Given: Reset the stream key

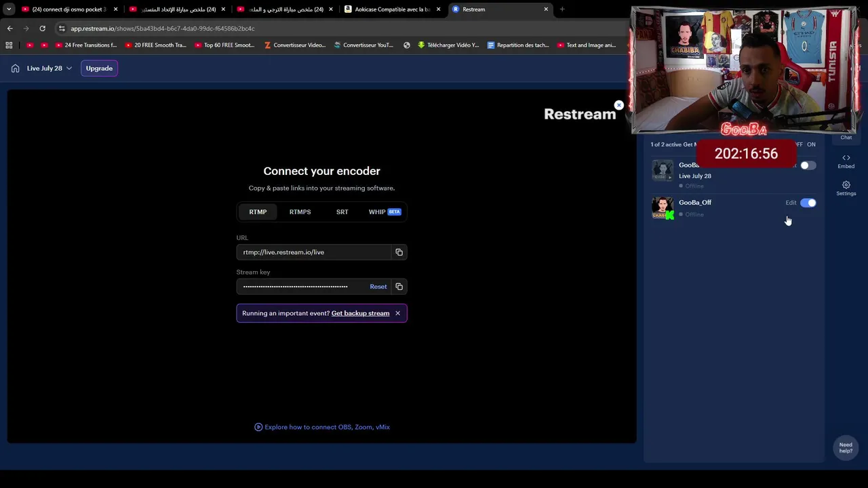Looking at the screenshot, I should click(378, 287).
